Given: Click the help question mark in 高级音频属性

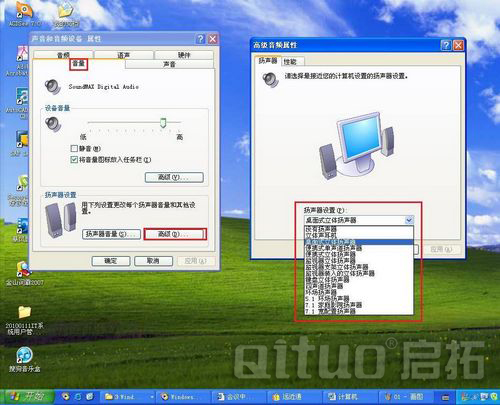Looking at the screenshot, I should [x=446, y=45].
